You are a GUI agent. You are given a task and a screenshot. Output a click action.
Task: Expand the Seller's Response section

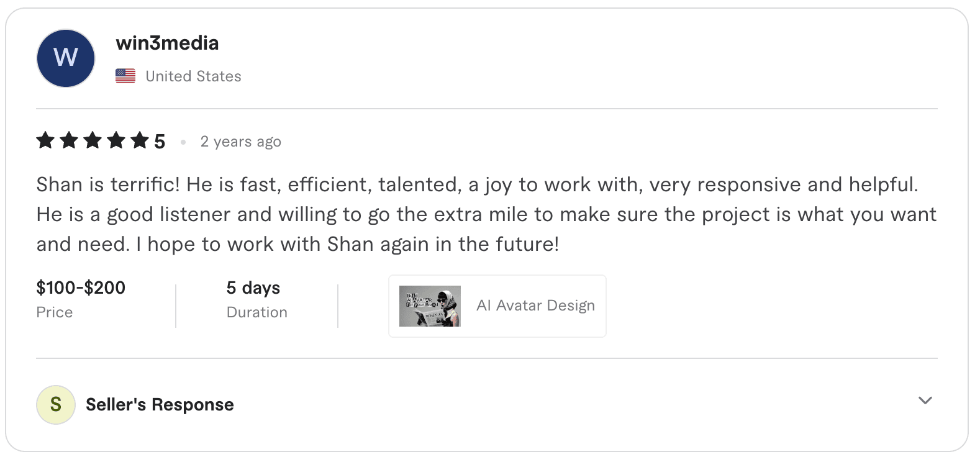(x=159, y=404)
